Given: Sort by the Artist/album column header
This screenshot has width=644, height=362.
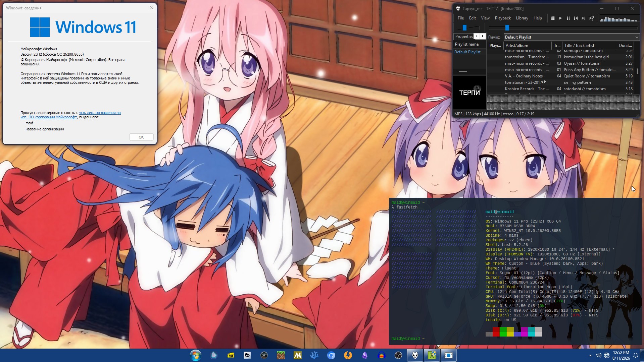Looking at the screenshot, I should tap(528, 46).
